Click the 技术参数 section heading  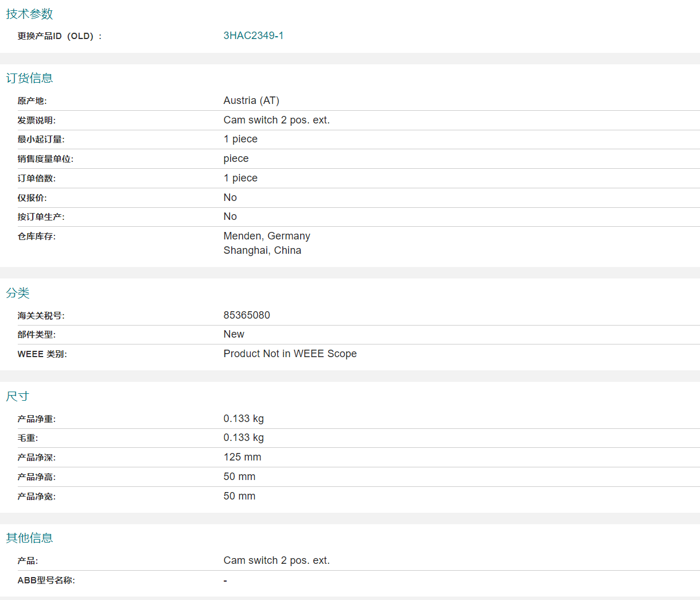(29, 14)
